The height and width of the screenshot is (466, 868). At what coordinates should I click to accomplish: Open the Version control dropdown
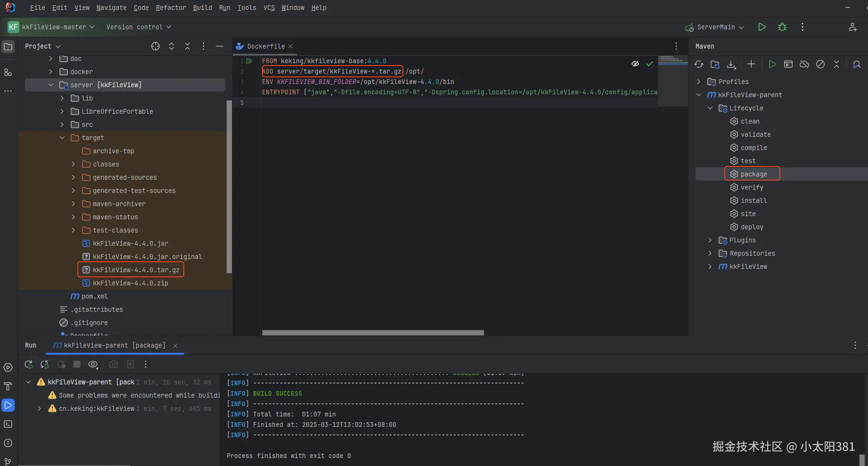[139, 27]
